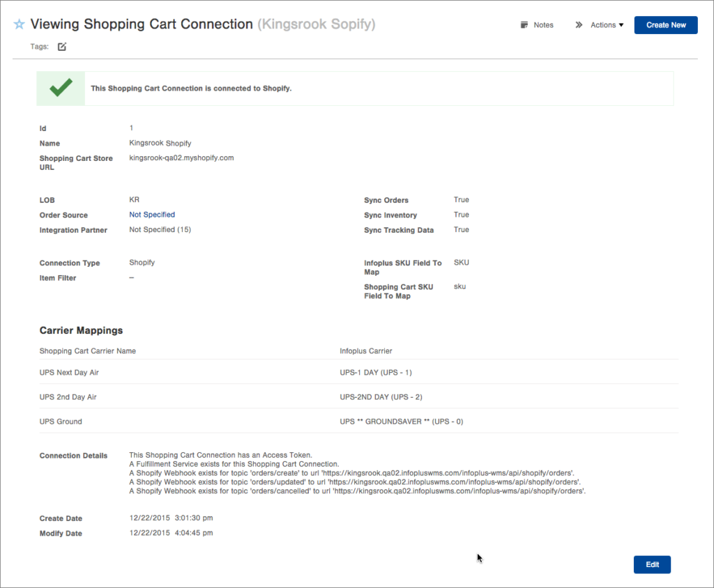Select the store URL kingsrook-qa02.myshopify.com

pos(181,158)
